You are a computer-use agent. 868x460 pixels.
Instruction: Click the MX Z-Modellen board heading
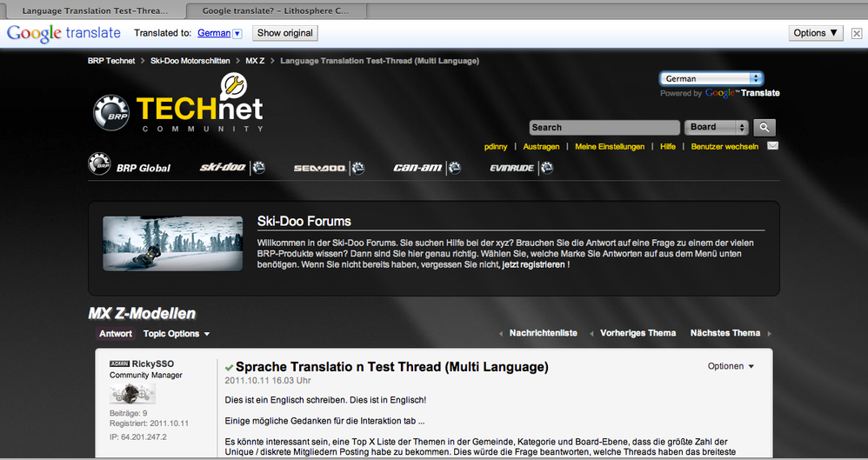[x=143, y=313]
